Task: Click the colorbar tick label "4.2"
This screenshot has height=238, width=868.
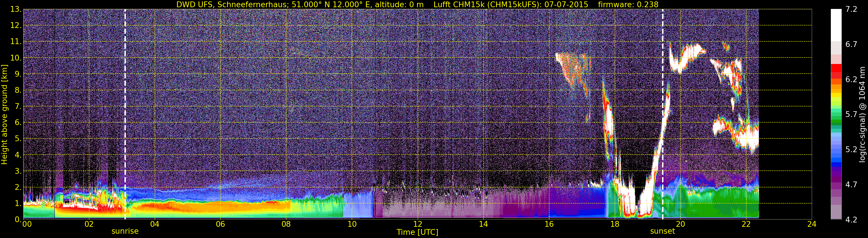Action: point(851,220)
